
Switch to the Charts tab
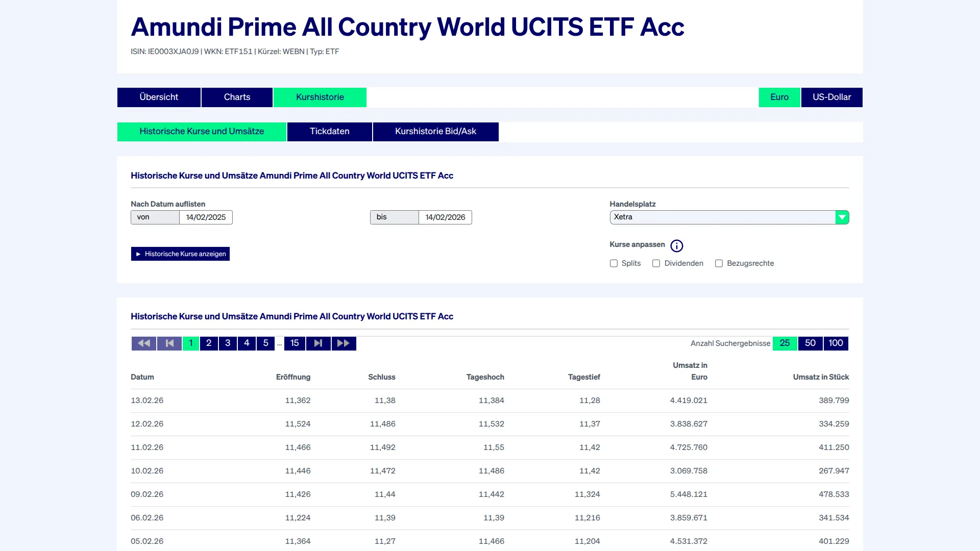(x=237, y=97)
